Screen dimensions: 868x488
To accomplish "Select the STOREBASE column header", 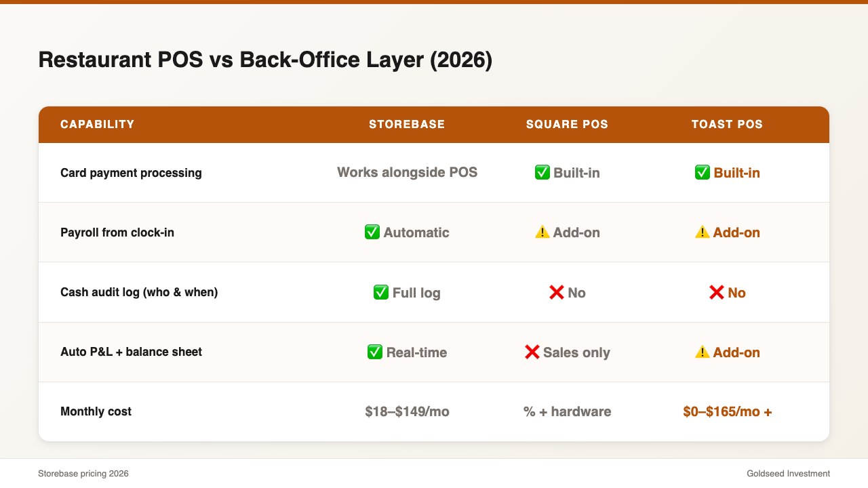I will pos(407,124).
